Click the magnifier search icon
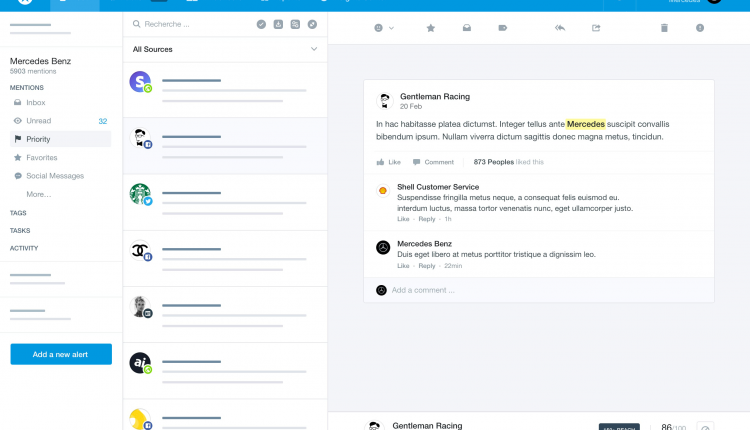The image size is (750, 430). (136, 24)
